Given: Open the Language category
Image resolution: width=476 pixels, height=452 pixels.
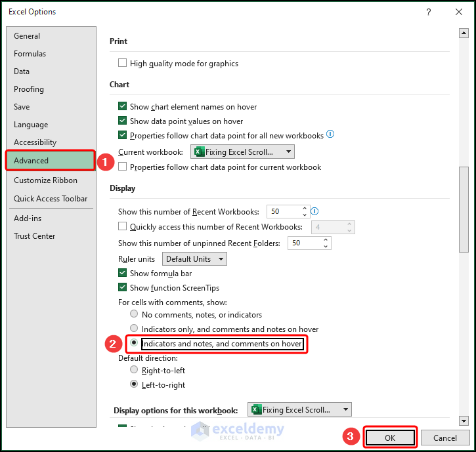Looking at the screenshot, I should tap(51, 125).
